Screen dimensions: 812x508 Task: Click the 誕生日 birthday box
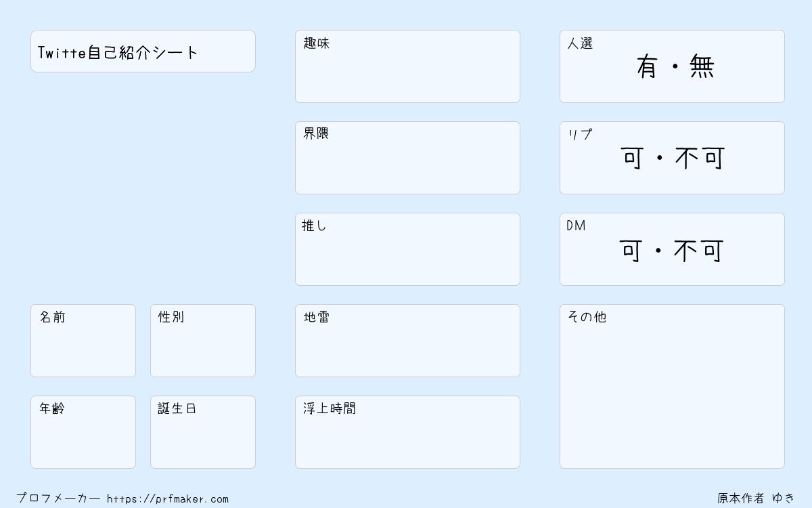pyautogui.click(x=203, y=432)
